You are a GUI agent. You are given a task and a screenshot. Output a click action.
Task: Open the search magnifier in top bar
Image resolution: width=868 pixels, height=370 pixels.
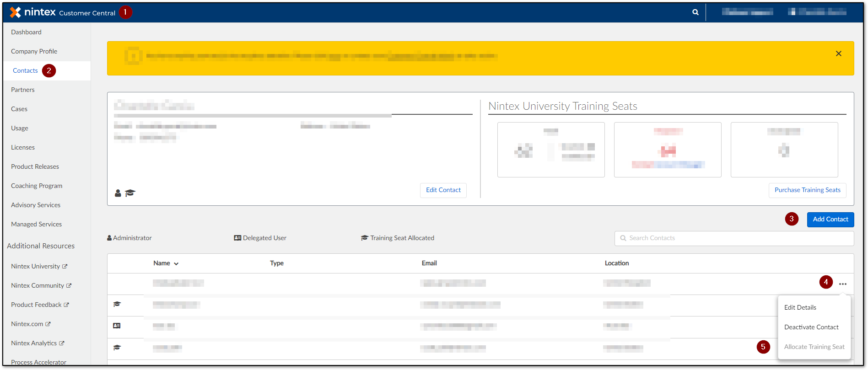695,12
